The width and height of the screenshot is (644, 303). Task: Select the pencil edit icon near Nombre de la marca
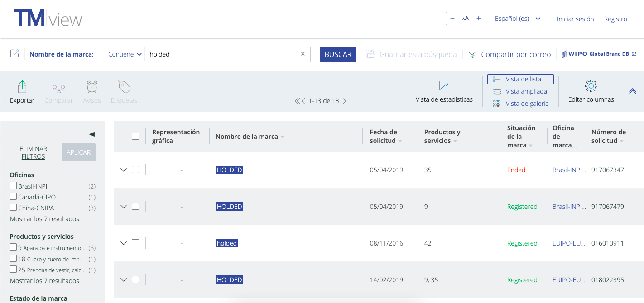14,53
